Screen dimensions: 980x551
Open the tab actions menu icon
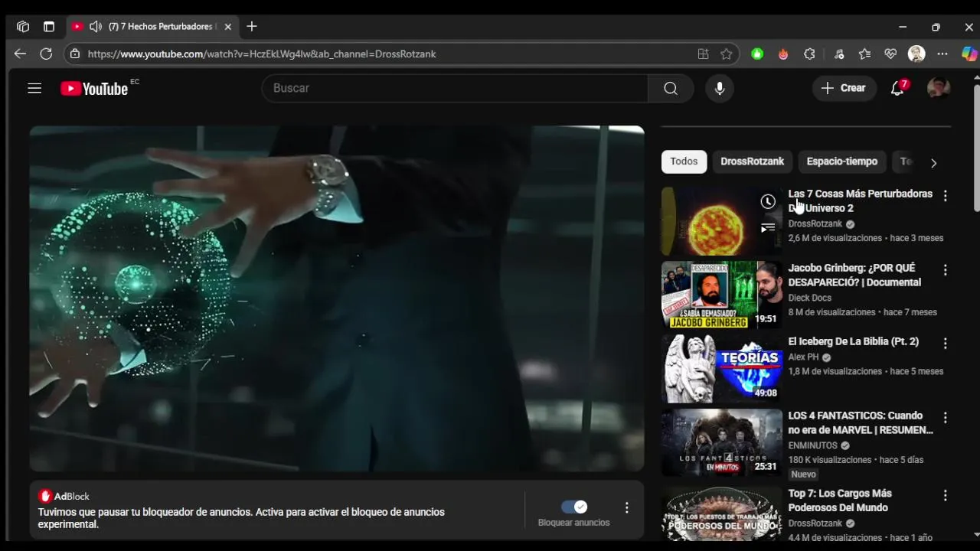[x=49, y=26]
